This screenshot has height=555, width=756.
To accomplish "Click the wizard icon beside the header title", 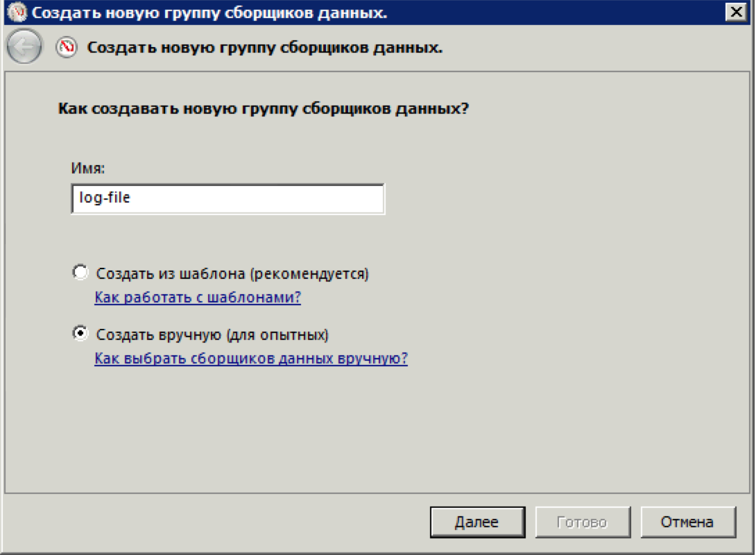I will pyautogui.click(x=67, y=48).
